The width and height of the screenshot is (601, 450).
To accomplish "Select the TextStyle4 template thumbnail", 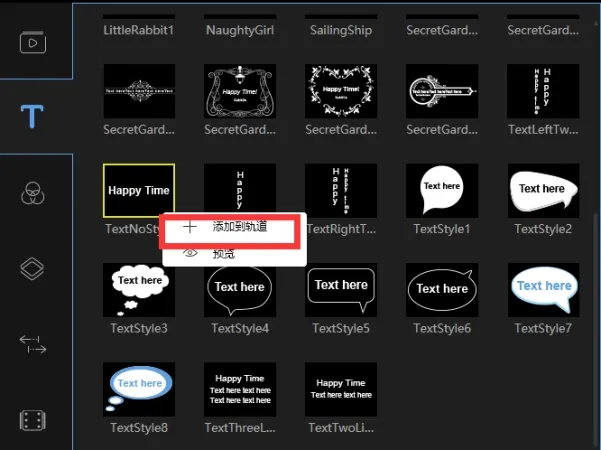I will [x=240, y=289].
